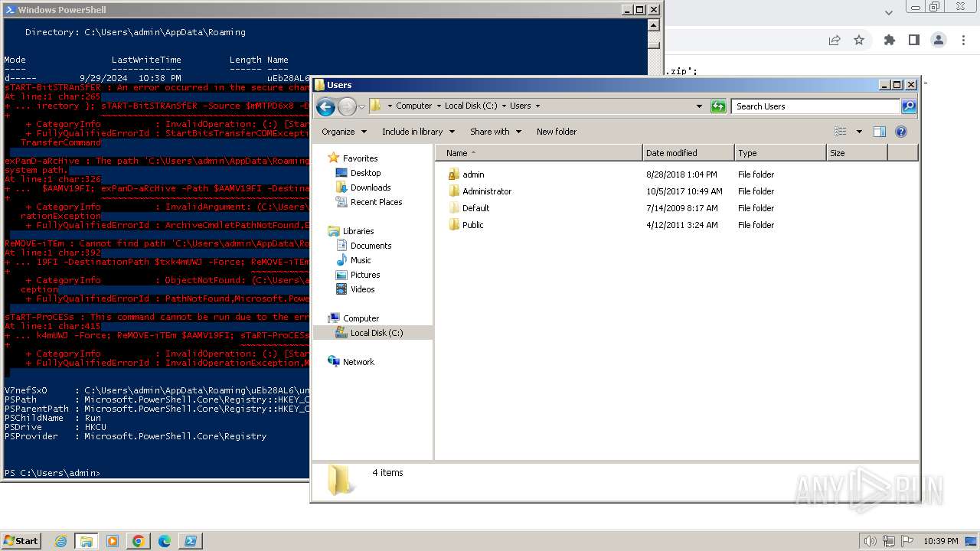The height and width of the screenshot is (551, 980).
Task: Open Chrome tab search chevron
Action: coord(889,12)
